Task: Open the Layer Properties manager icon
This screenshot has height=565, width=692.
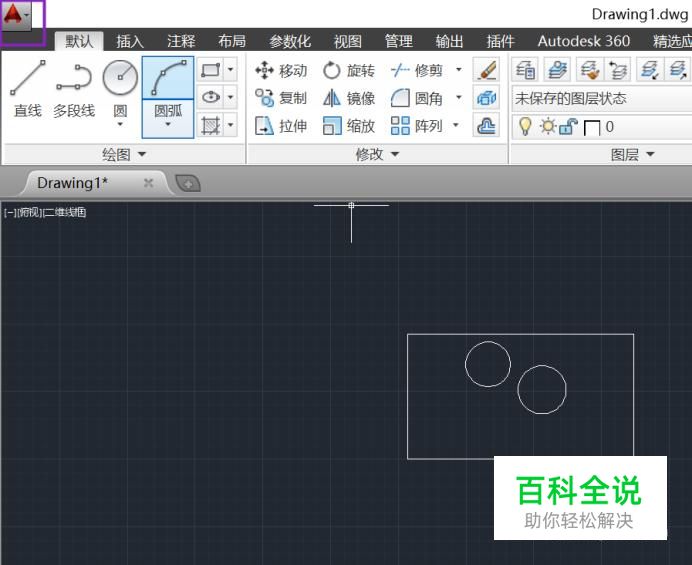Action: (x=525, y=70)
